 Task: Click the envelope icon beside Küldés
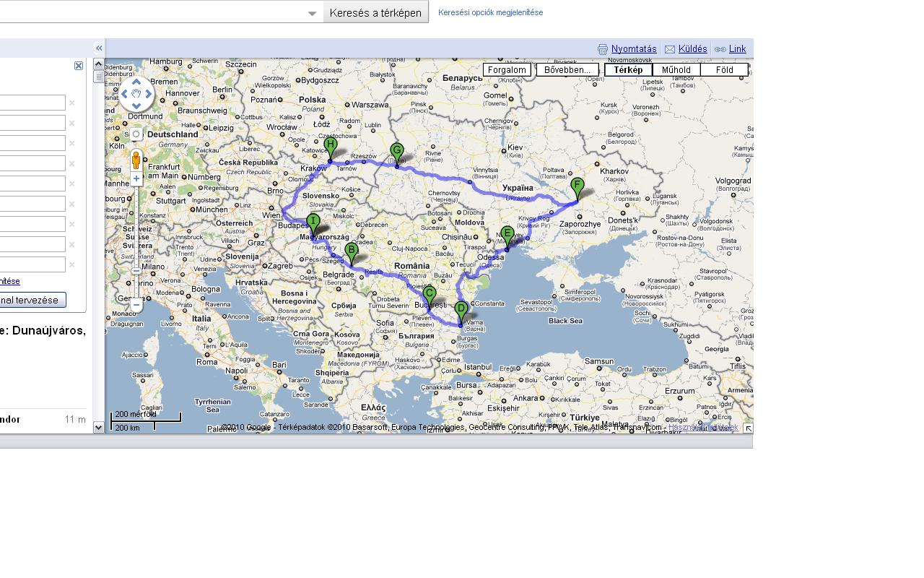tap(670, 49)
